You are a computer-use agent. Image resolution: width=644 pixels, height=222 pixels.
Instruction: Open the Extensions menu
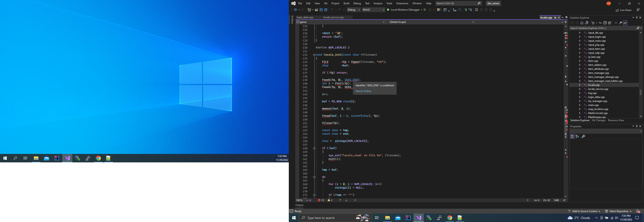tap(402, 3)
